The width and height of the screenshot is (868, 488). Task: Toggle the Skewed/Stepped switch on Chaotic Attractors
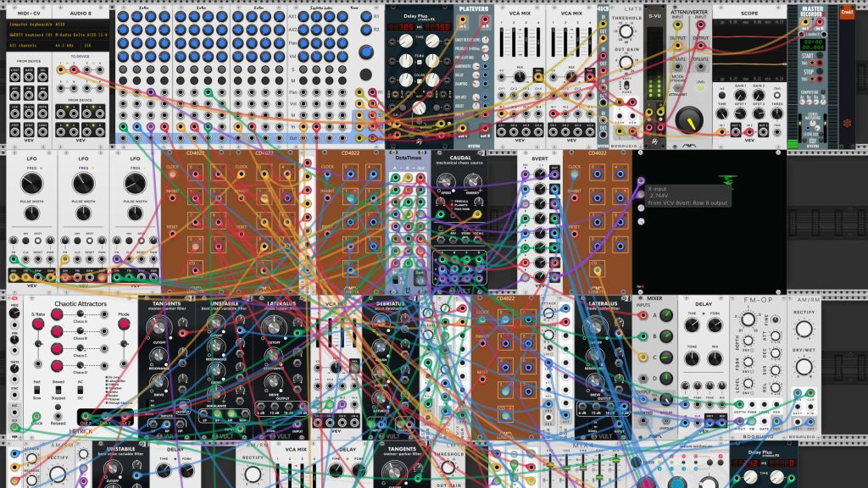point(58,390)
